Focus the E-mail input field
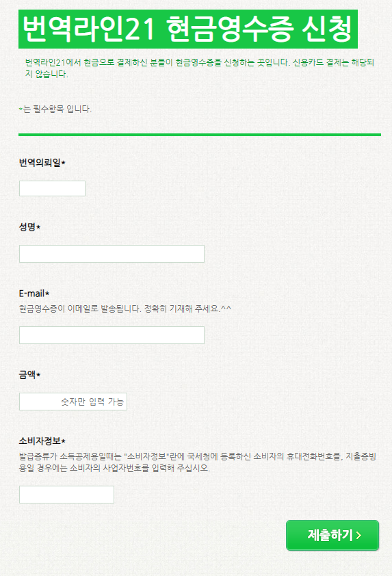The width and height of the screenshot is (392, 576). point(112,335)
